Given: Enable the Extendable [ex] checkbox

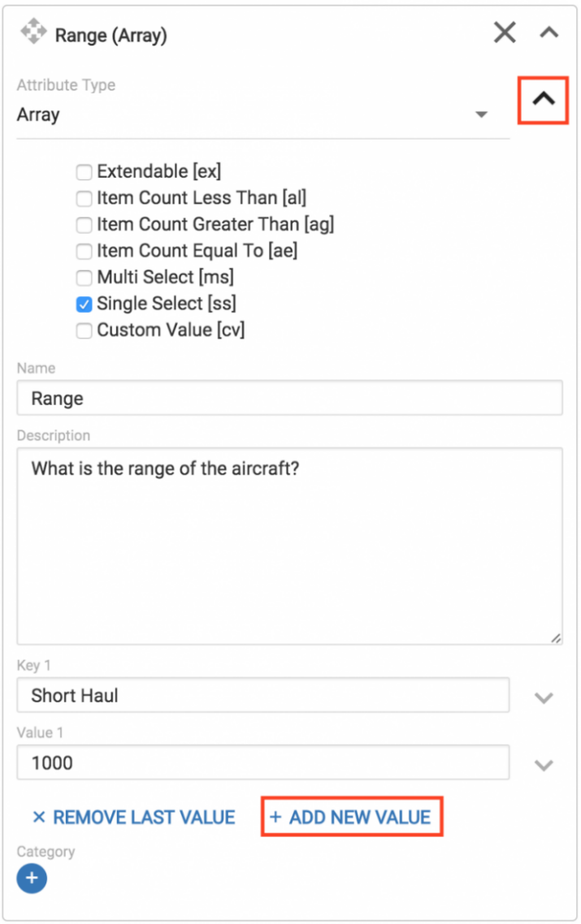Looking at the screenshot, I should tap(85, 172).
